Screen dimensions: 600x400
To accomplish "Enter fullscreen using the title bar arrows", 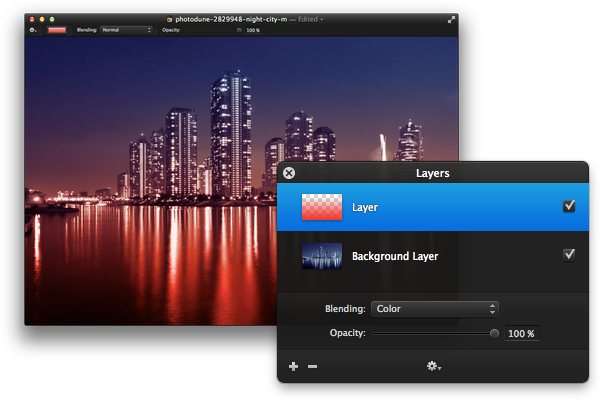I will (452, 20).
